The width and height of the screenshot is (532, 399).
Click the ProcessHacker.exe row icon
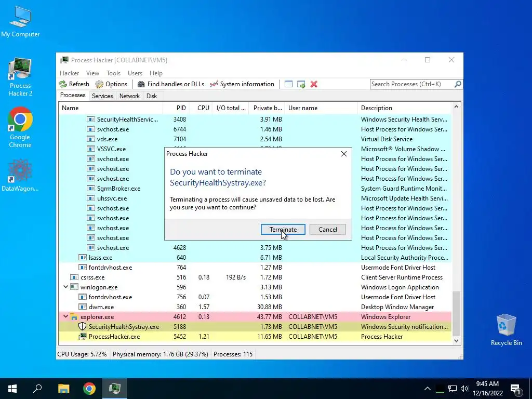(x=83, y=336)
